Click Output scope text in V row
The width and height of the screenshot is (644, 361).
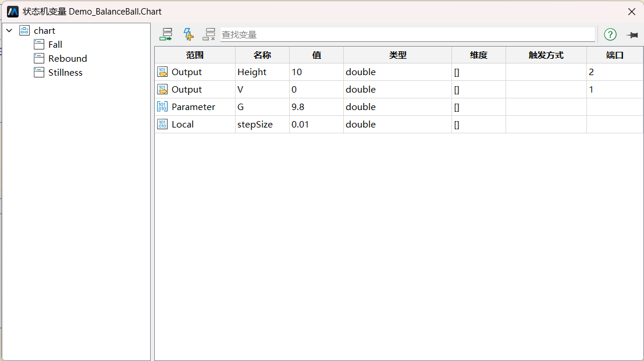(x=187, y=89)
